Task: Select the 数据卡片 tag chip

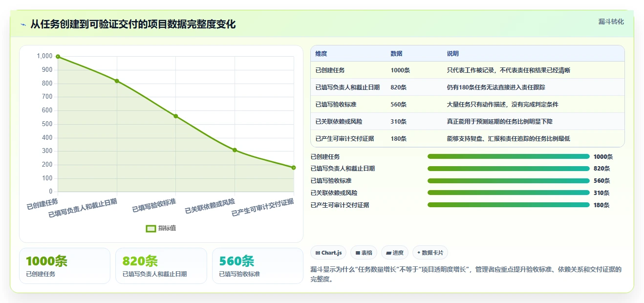Action: point(430,253)
